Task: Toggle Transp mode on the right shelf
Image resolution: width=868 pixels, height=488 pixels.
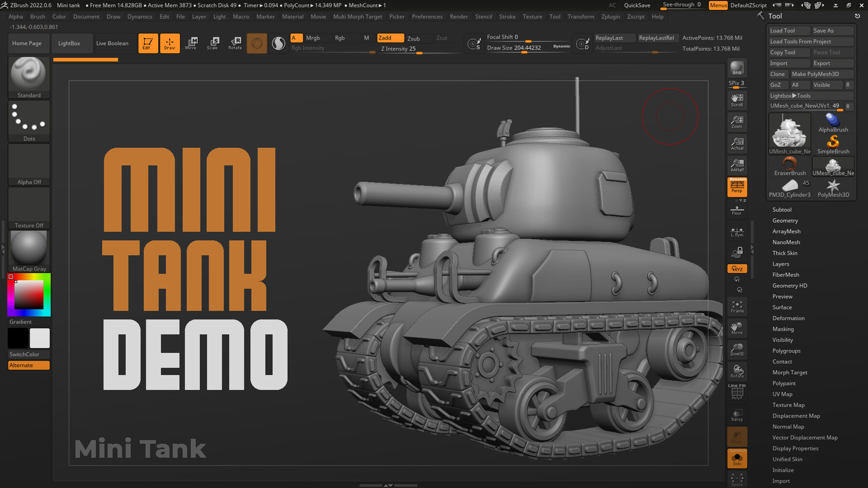Action: [737, 414]
